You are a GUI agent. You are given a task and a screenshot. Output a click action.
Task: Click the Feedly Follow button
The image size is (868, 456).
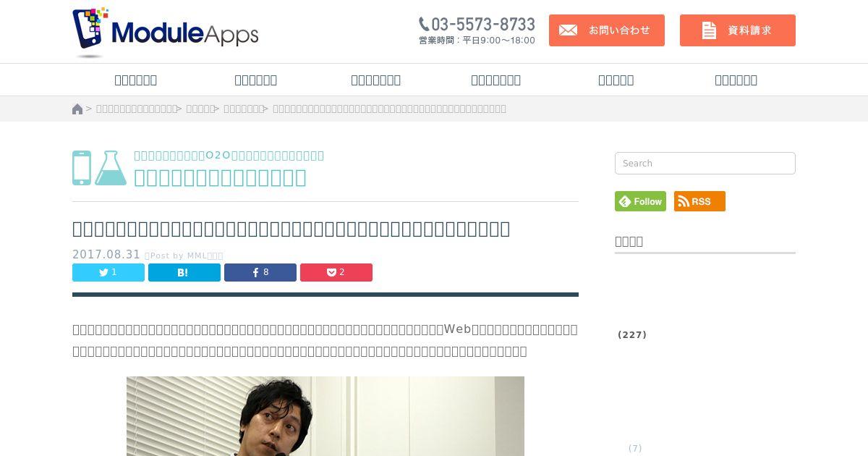tap(640, 201)
